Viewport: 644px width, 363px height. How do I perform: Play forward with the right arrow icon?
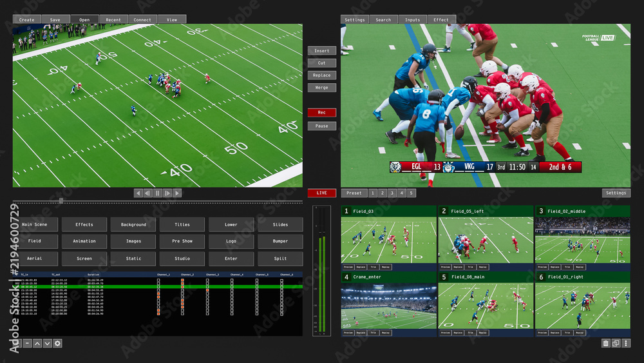(177, 193)
